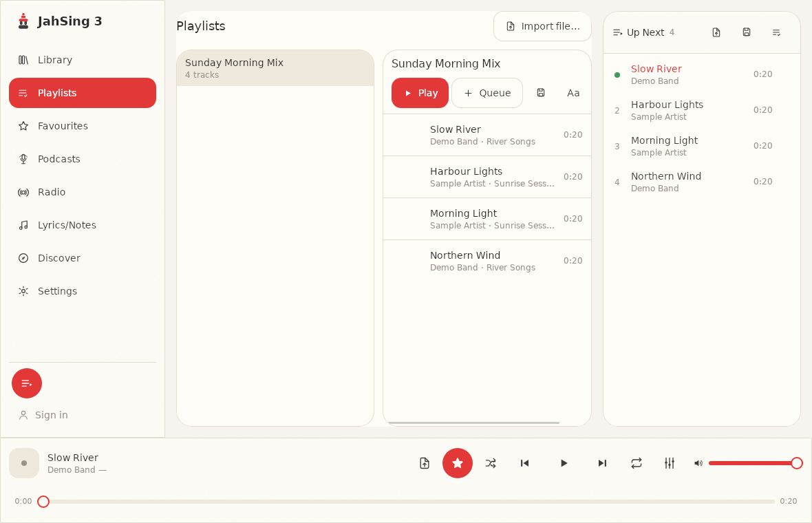Add playlist to Queue
This screenshot has width=812, height=523.
[487, 93]
